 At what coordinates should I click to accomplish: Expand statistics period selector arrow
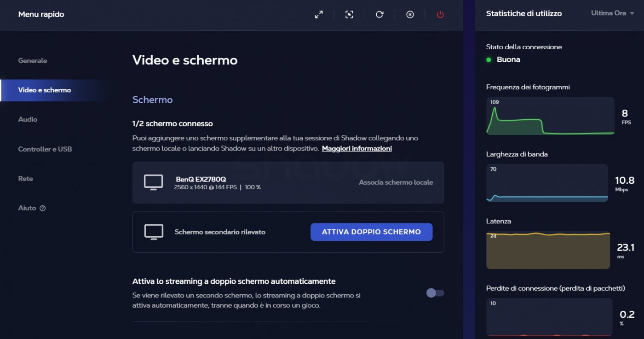click(x=633, y=13)
